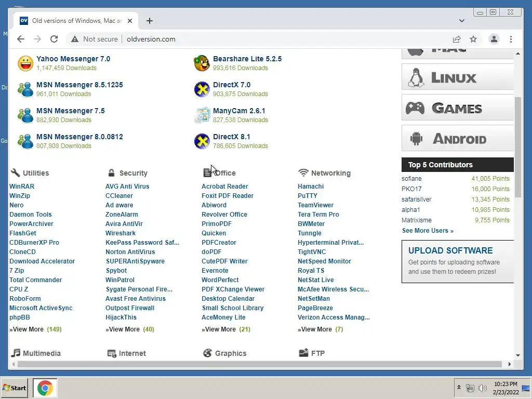Click the share page icon
Screen dimensions: 532x399
point(457,39)
